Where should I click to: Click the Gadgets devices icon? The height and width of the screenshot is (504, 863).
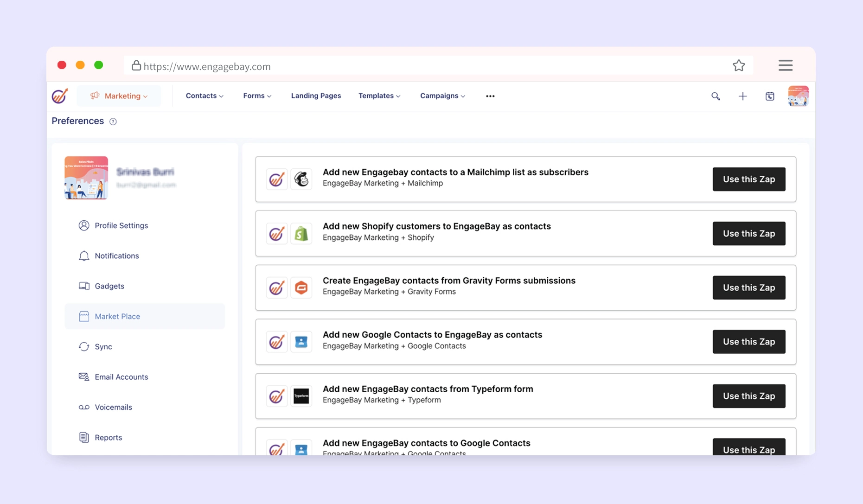84,286
